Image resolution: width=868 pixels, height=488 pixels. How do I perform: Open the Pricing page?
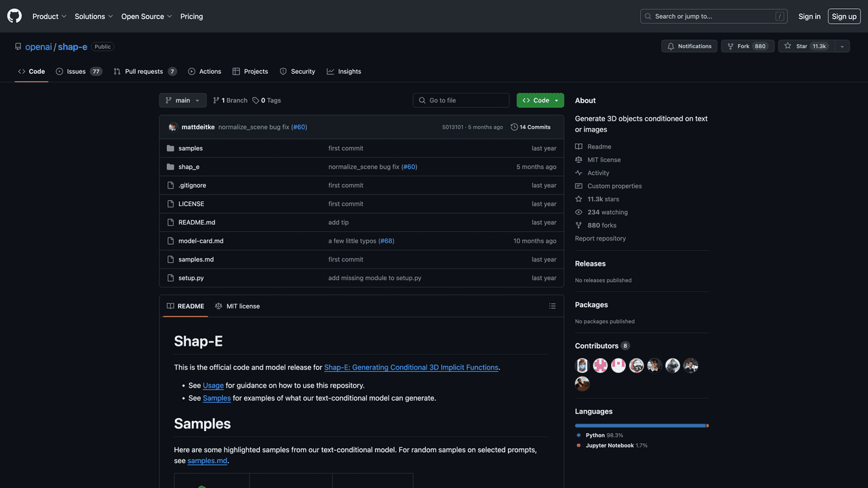pos(192,16)
